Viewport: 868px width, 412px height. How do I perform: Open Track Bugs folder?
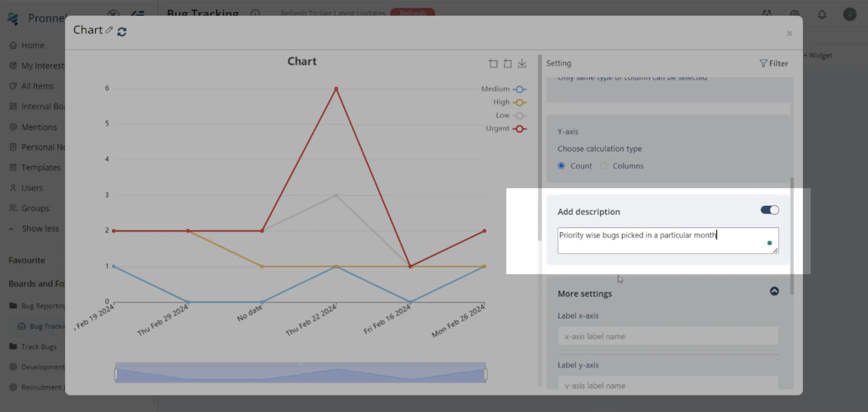(x=39, y=347)
